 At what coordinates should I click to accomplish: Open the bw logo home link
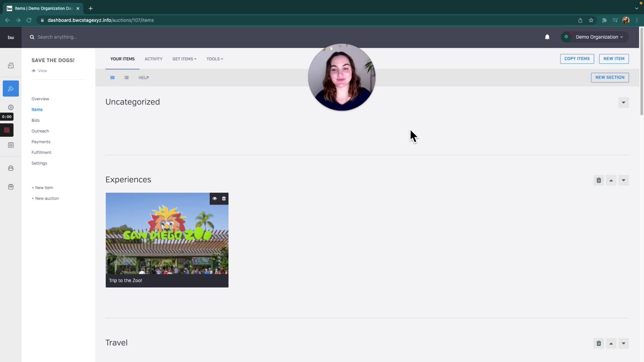coord(11,37)
